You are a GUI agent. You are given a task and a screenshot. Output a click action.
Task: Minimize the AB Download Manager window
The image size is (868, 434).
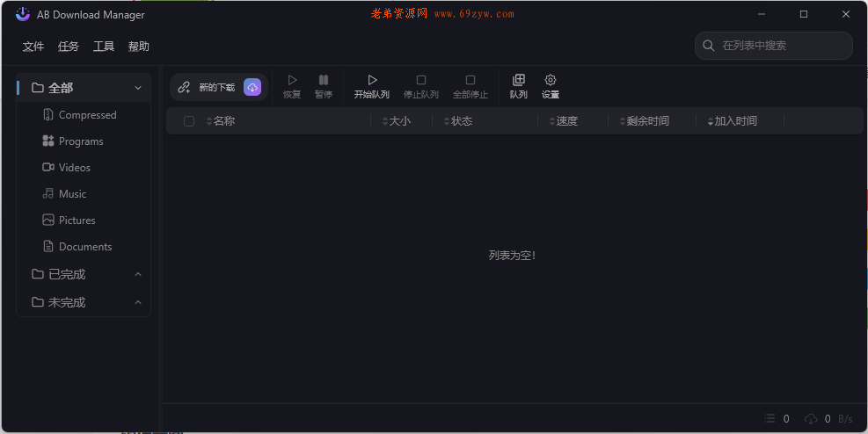(x=762, y=14)
